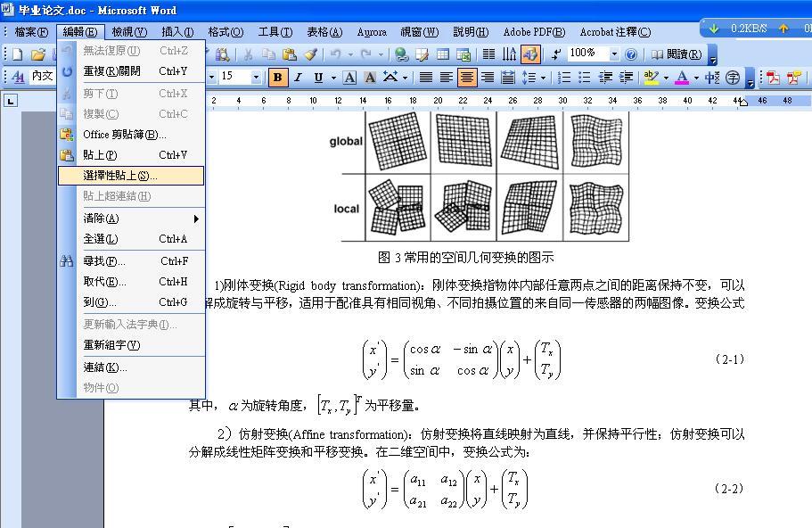Viewport: 812px width, 528px height.
Task: Click the right indent marker on ruler
Action: [x=743, y=103]
